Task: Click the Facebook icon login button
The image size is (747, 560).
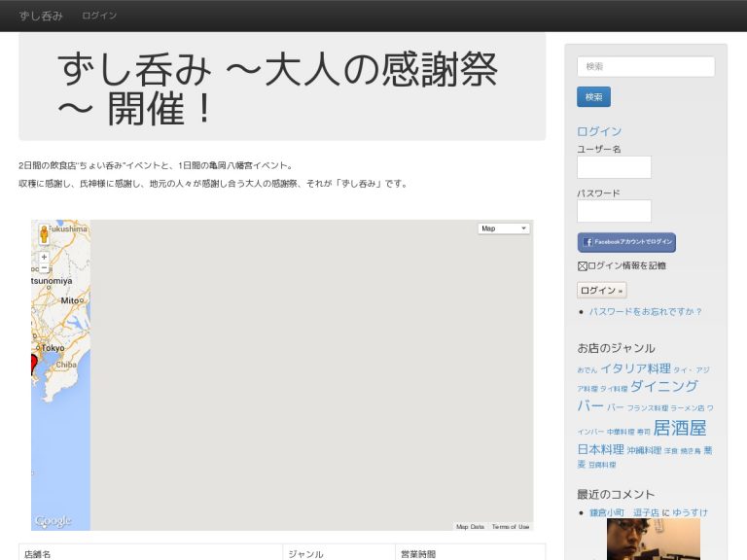Action: (626, 242)
